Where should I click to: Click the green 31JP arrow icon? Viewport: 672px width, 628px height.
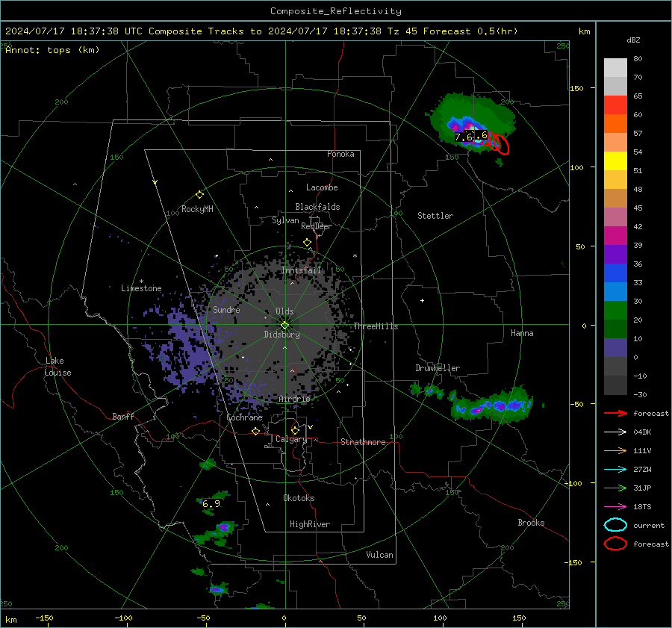click(x=615, y=488)
